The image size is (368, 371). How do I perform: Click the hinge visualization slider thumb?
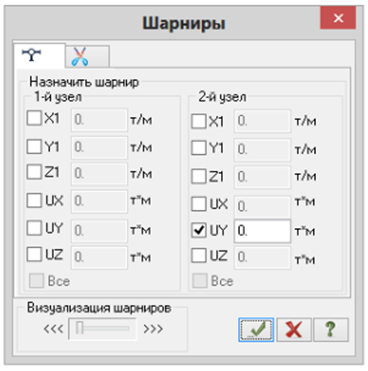[79, 328]
